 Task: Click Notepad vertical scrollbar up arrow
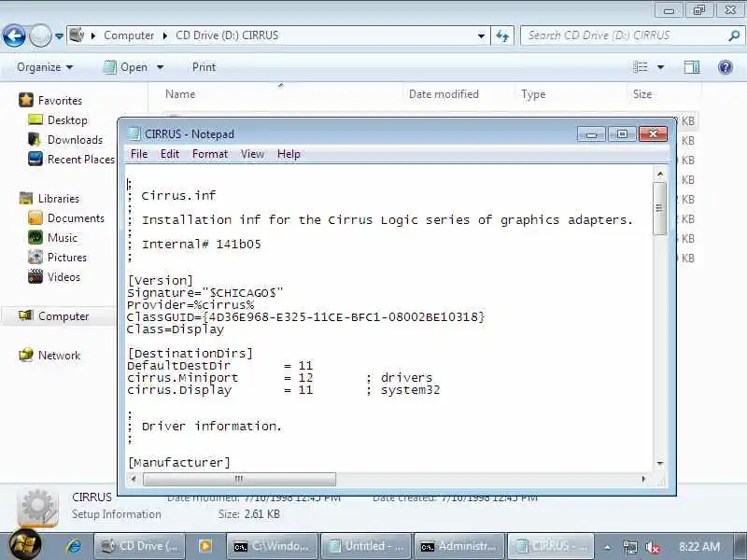tap(660, 175)
